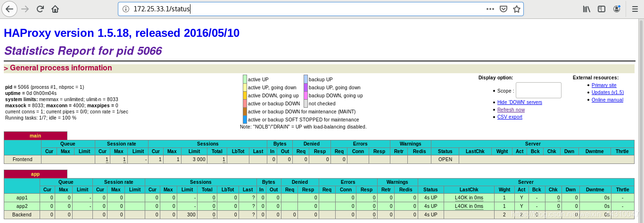Open the page actions three-dots menu
Image resolution: width=644 pixels, height=223 pixels.
tap(490, 9)
